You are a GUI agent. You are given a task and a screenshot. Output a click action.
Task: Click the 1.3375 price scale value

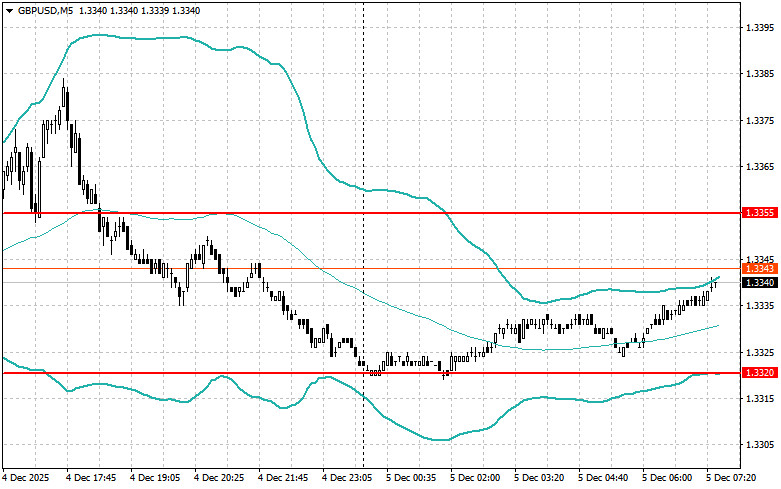760,121
